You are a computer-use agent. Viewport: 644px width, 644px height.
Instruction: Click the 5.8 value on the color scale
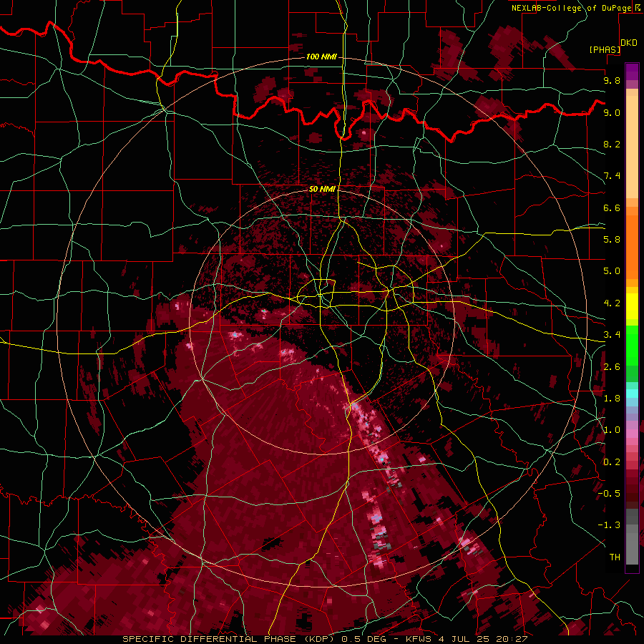click(x=612, y=240)
